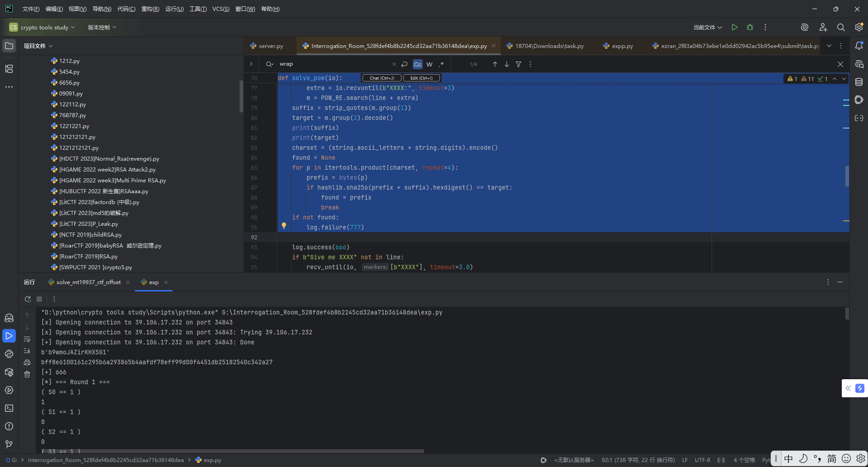The image size is (868, 467).
Task: Open the Database tool window on right sidebar
Action: coord(859,82)
